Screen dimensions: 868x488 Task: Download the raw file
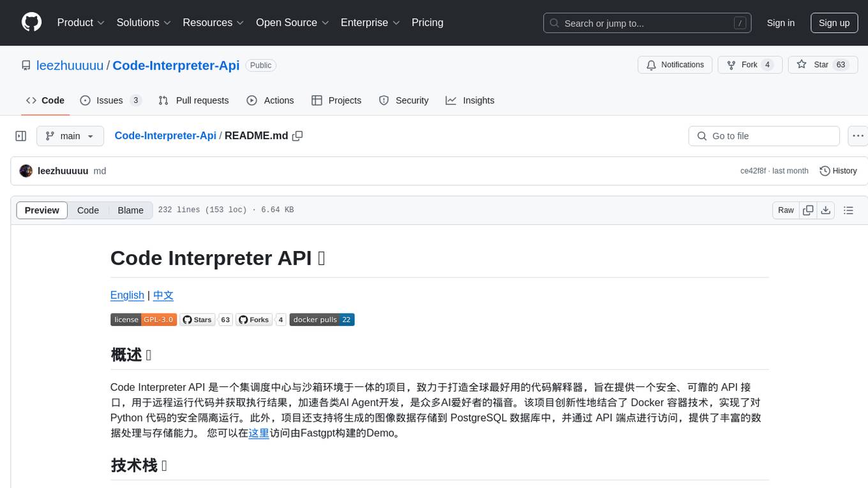825,210
